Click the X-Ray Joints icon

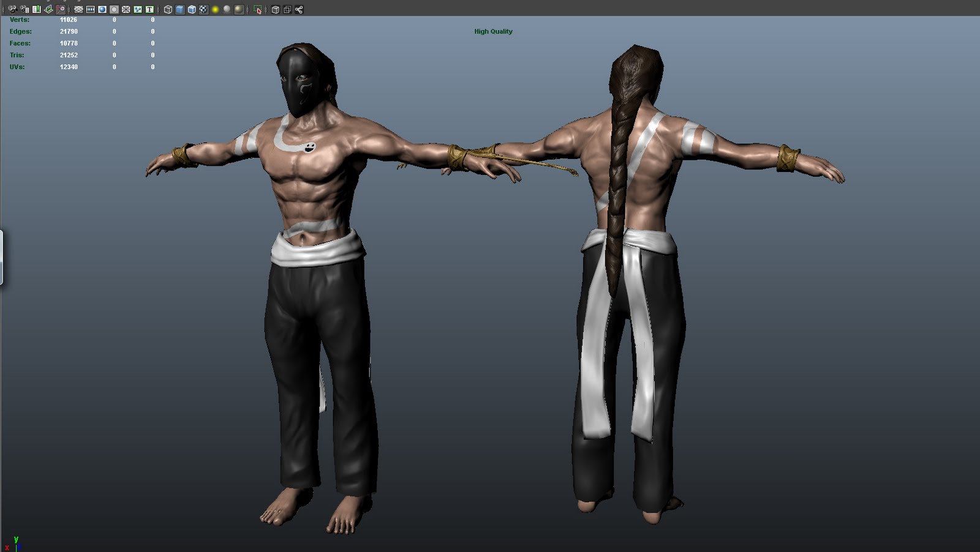pyautogui.click(x=299, y=9)
